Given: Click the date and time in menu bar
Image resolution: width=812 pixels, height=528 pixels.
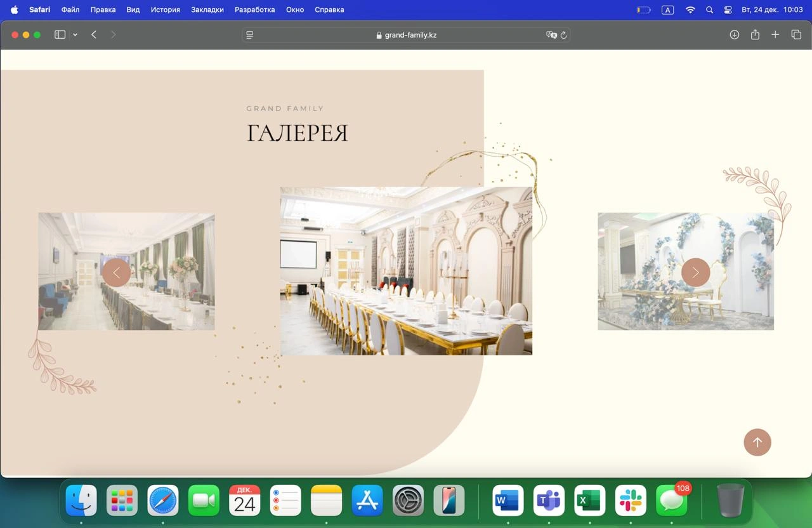Looking at the screenshot, I should (x=772, y=10).
